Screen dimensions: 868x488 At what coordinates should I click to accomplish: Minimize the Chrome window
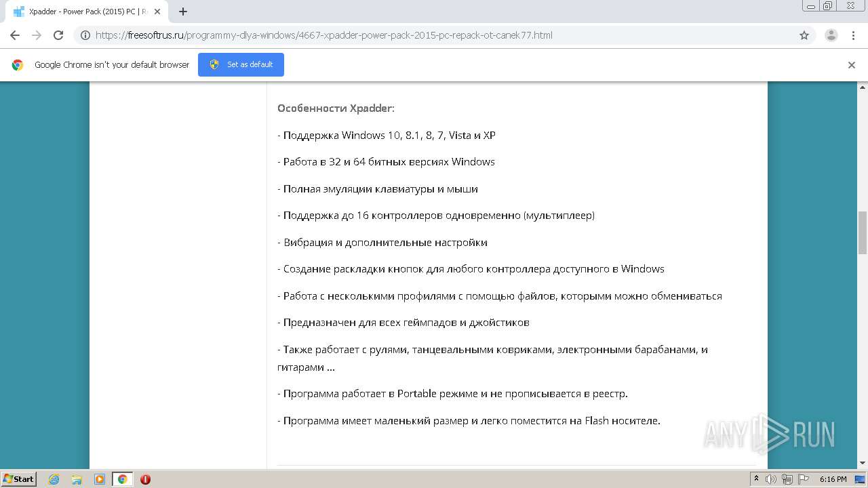(810, 6)
